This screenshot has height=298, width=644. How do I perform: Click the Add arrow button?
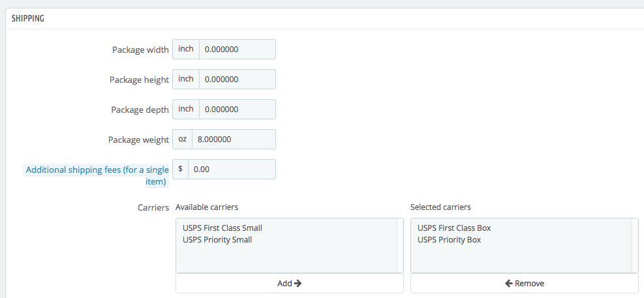[290, 283]
